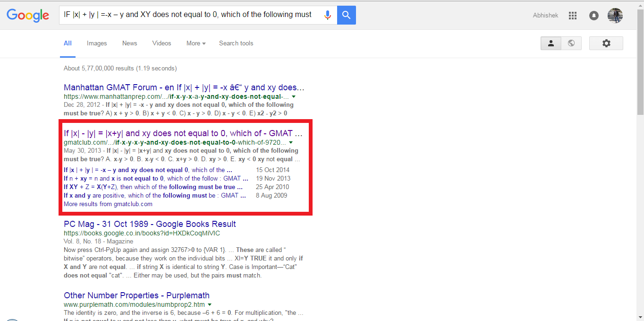Expand the More search categories dropdown
The height and width of the screenshot is (321, 644).
point(196,43)
